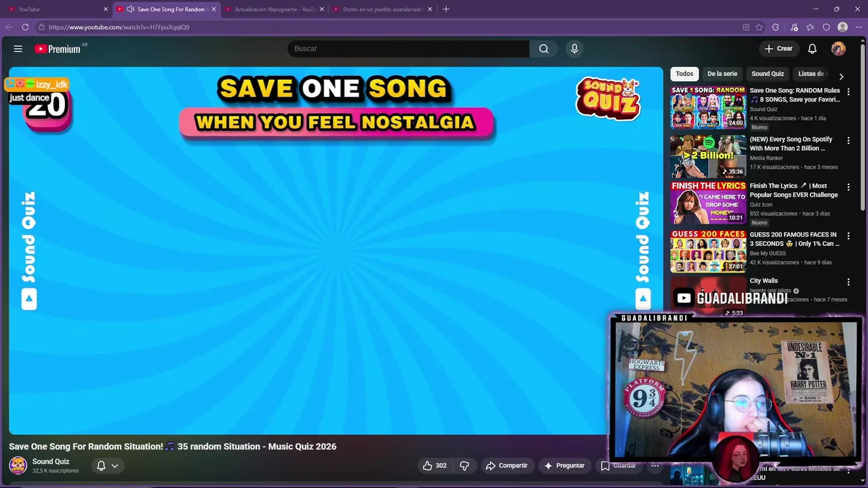Like the video with 302 likes
Viewport: 868px width, 488px height.
click(434, 466)
